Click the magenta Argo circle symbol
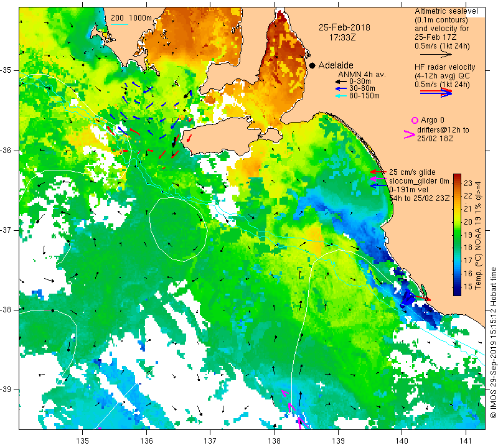Image resolution: width=498 pixels, height=448 pixels. (x=415, y=120)
